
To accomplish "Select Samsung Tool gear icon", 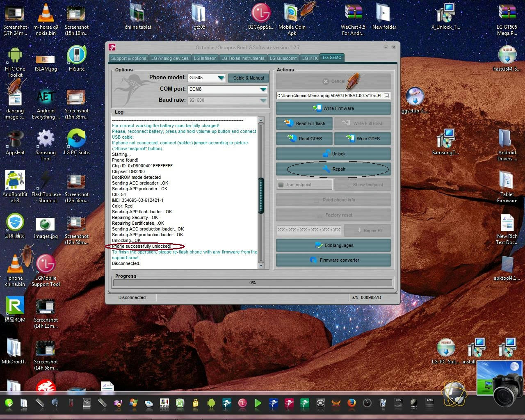I will (46, 146).
